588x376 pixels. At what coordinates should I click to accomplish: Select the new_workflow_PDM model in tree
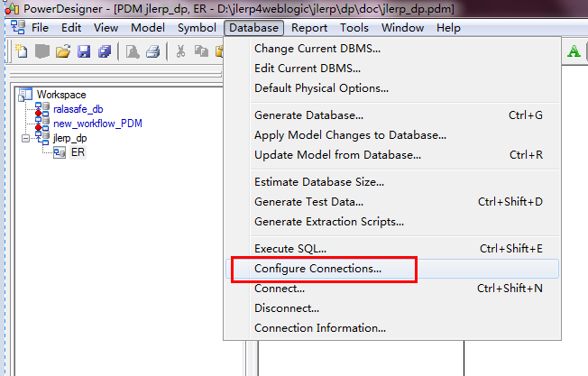click(x=97, y=124)
